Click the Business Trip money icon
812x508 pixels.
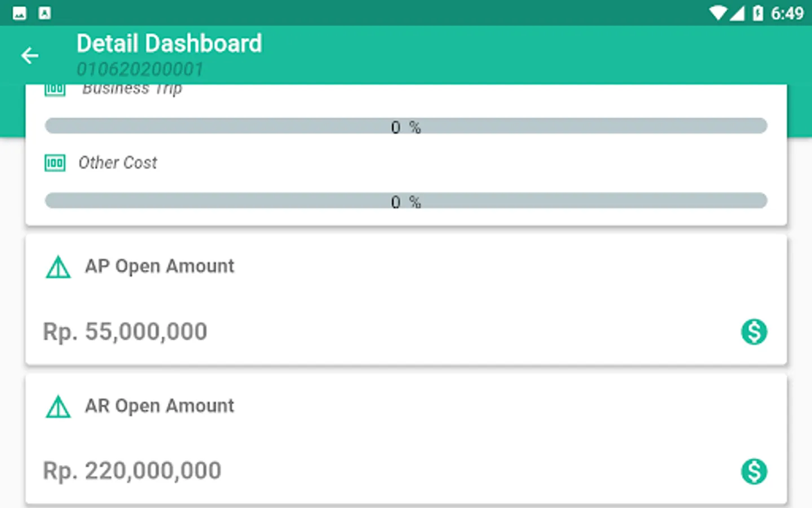tap(55, 89)
